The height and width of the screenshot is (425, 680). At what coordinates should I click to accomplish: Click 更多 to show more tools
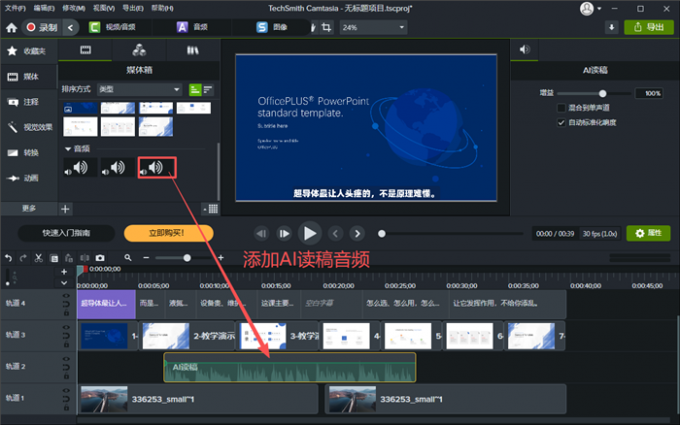pyautogui.click(x=29, y=209)
